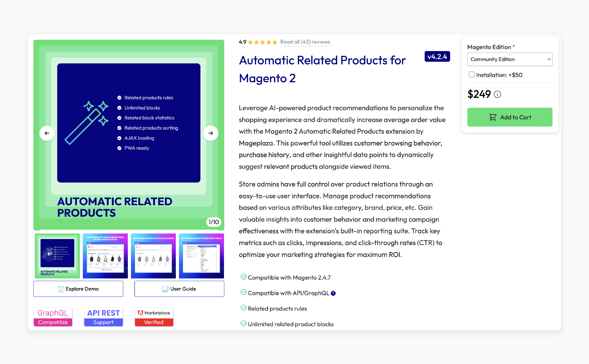The height and width of the screenshot is (364, 589).
Task: Select 'Compatible with Magento 2.4.7' text
Action: click(x=289, y=278)
